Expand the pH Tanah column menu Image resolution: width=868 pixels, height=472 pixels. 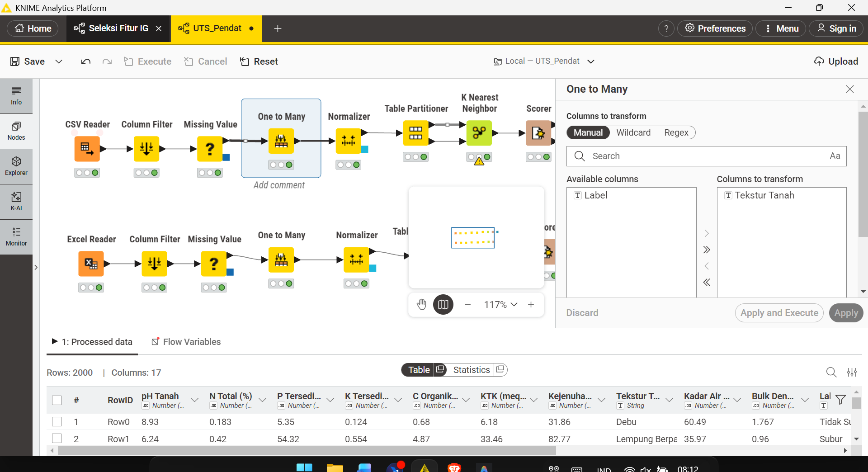pos(194,400)
